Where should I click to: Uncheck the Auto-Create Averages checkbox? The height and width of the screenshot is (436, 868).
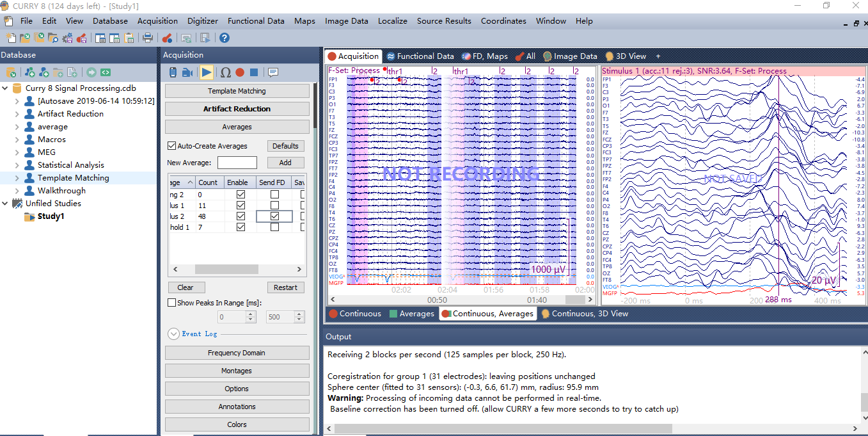click(171, 146)
